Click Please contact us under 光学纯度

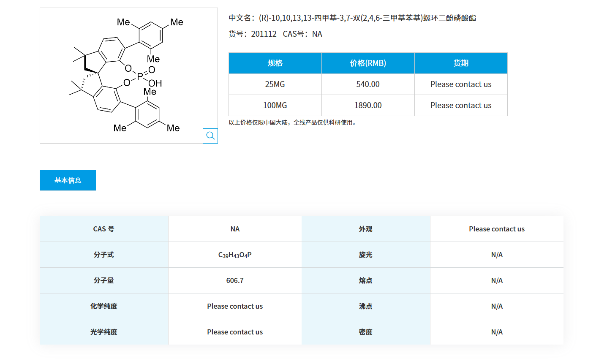pos(235,332)
